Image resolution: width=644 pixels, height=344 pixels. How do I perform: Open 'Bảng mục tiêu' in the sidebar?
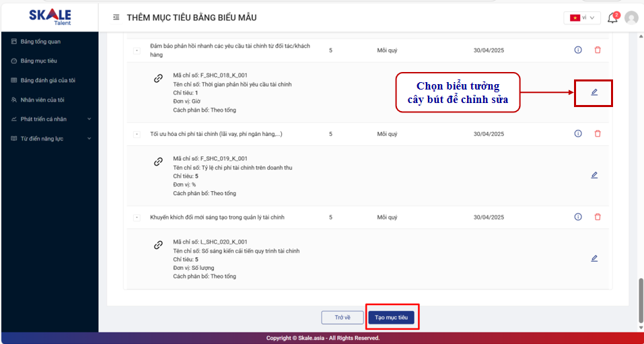coord(38,61)
